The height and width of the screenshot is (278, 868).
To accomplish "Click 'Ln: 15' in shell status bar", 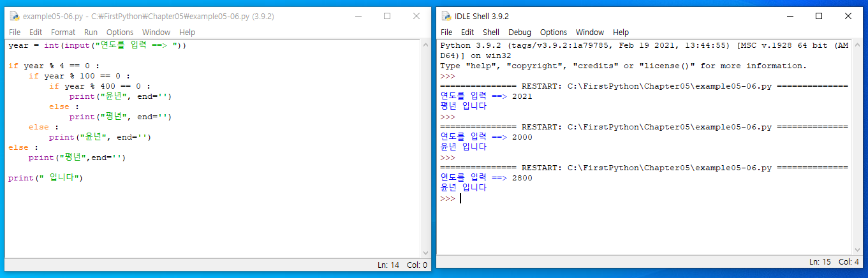I will tap(820, 262).
